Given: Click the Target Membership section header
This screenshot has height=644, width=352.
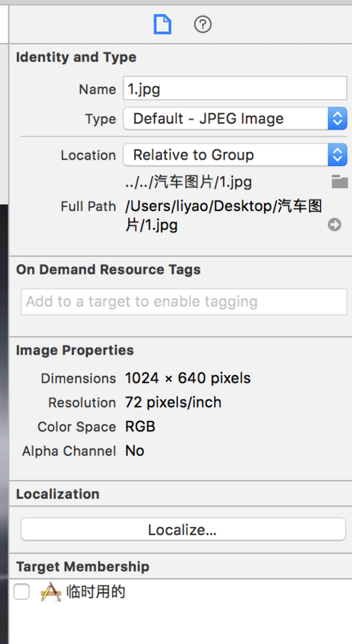Looking at the screenshot, I should (x=82, y=567).
